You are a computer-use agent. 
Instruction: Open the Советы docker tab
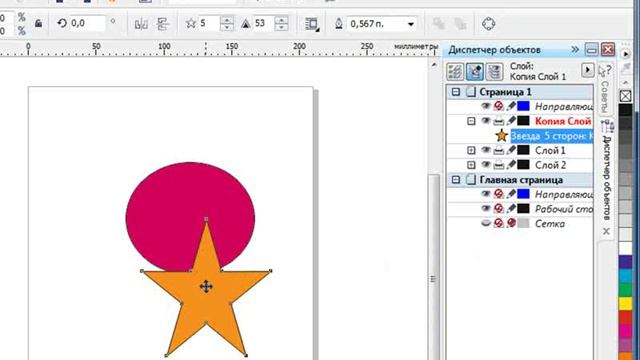click(605, 90)
